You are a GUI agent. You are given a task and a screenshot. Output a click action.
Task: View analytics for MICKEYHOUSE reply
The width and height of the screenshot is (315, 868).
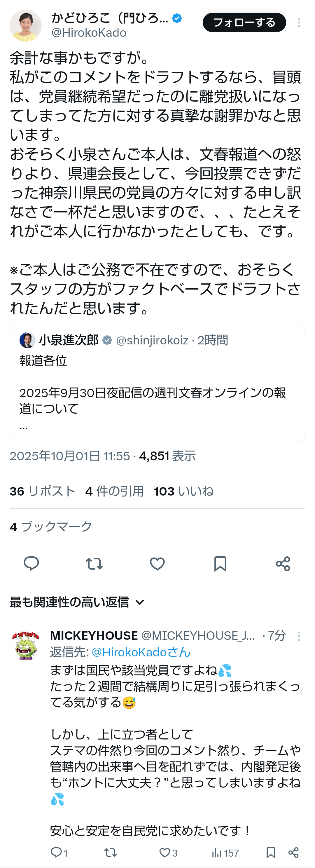[x=216, y=853]
